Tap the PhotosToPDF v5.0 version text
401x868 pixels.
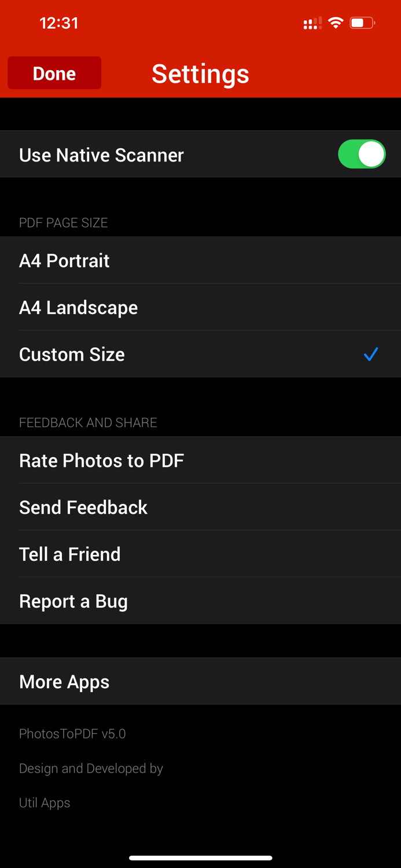(x=72, y=733)
